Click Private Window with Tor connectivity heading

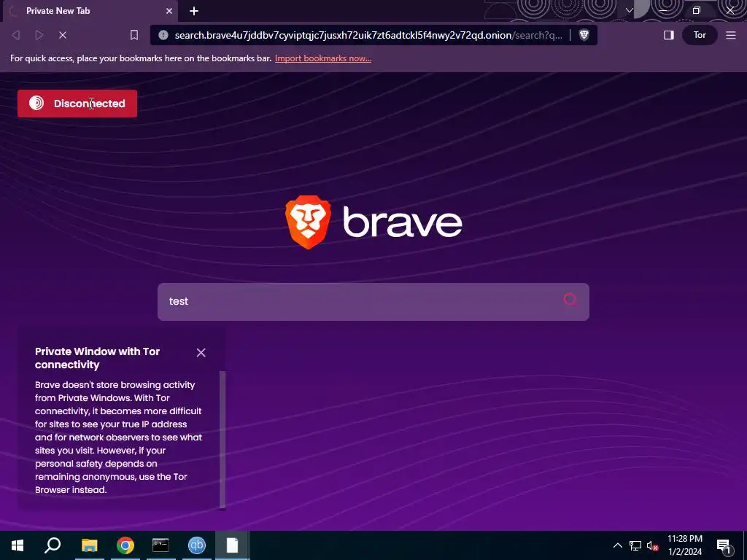tap(97, 358)
